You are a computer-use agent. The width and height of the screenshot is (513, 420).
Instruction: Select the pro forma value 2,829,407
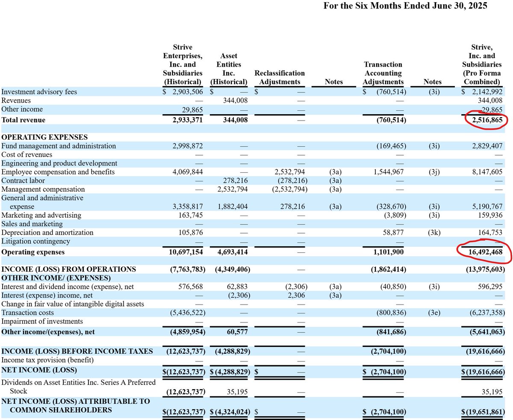(487, 146)
